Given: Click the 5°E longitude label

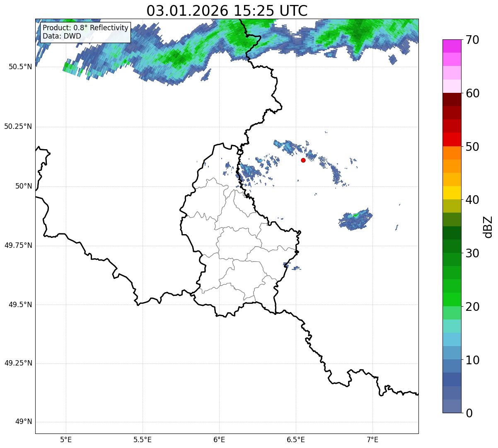Looking at the screenshot, I should coord(66,439).
